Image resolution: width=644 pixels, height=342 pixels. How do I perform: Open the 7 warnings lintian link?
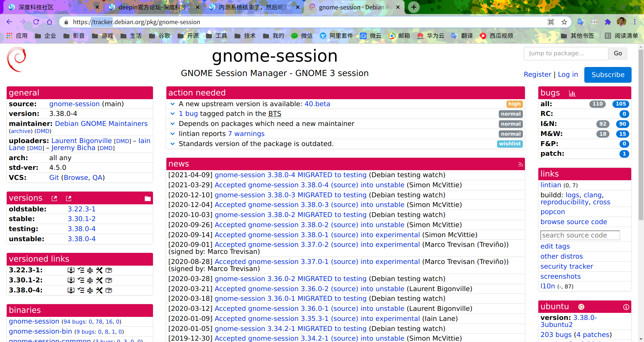point(246,134)
